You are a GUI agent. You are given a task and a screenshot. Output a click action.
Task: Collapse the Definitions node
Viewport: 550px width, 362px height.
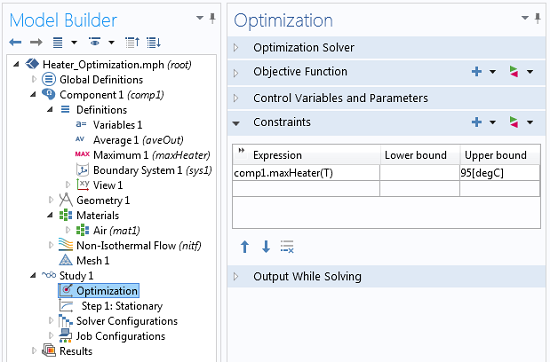tap(50, 109)
